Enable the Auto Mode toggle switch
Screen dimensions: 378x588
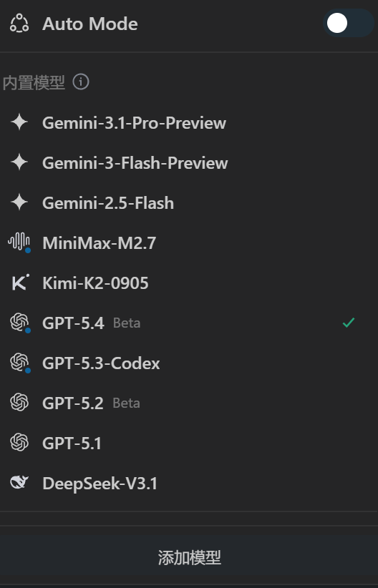[348, 24]
